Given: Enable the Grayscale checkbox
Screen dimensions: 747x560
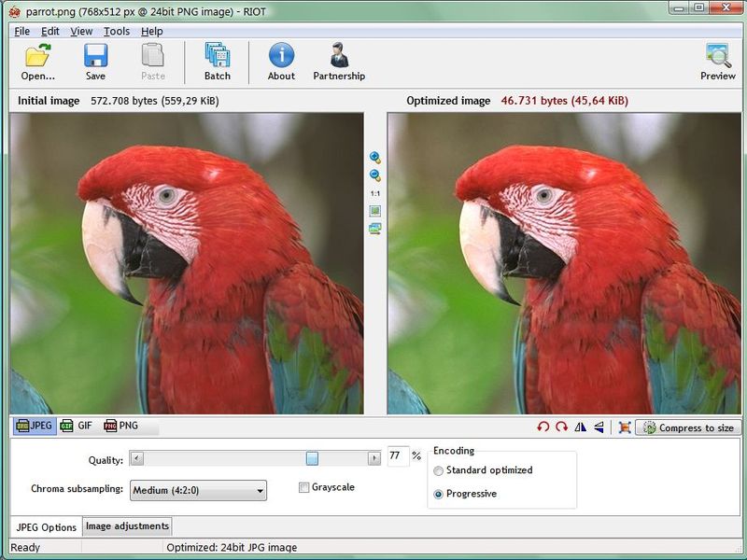Looking at the screenshot, I should coord(303,487).
